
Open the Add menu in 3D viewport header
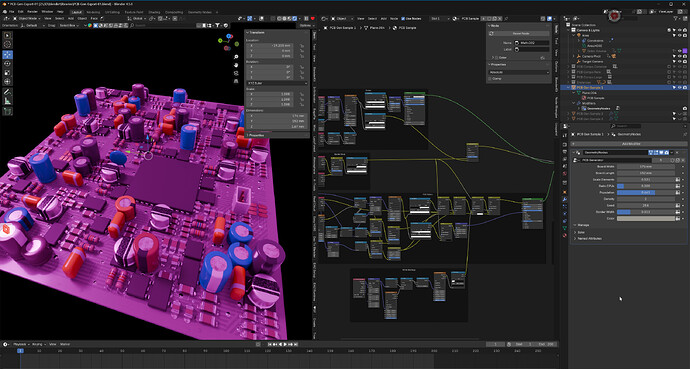(71, 18)
